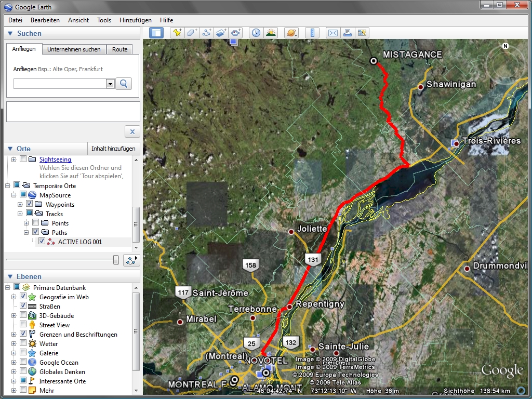Open the Sightseeing link
532x399 pixels.
[55, 159]
